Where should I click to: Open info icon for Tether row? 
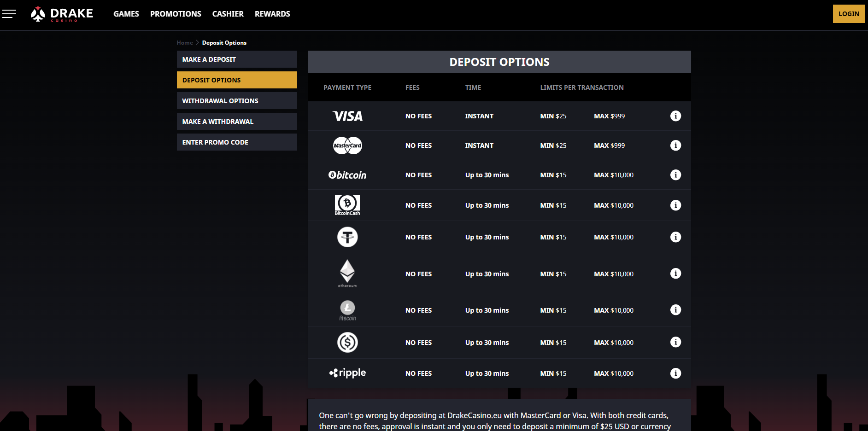click(x=675, y=237)
